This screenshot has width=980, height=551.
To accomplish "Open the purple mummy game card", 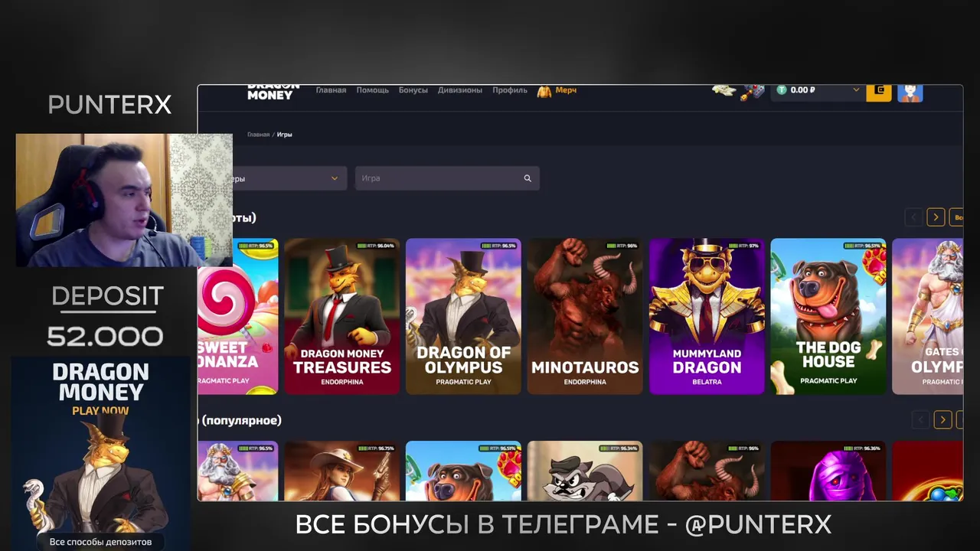I will [x=828, y=471].
